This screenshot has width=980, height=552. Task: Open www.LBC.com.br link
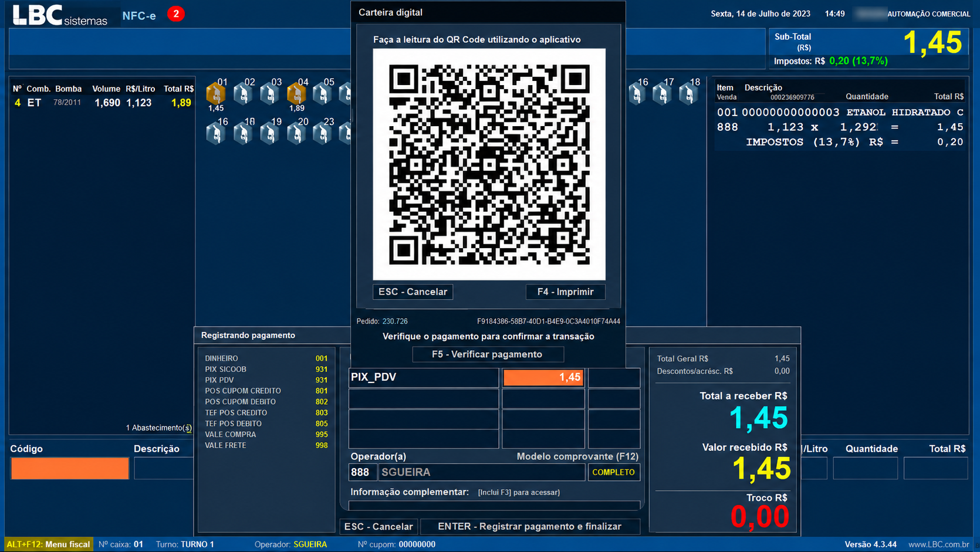[x=938, y=544]
